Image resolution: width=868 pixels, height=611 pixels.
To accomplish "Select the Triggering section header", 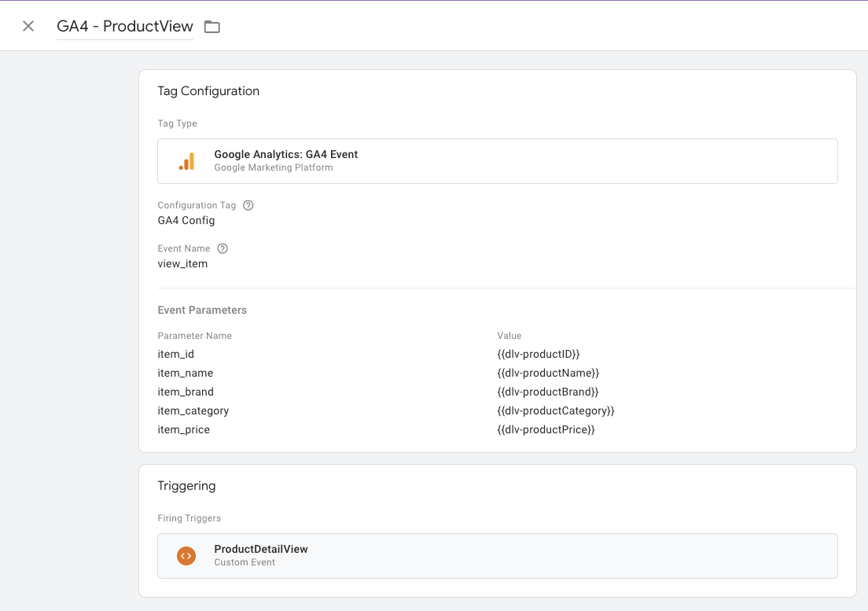I will [187, 485].
